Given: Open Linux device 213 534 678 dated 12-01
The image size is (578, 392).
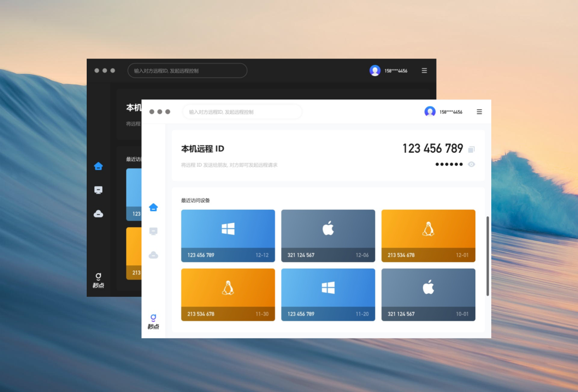Looking at the screenshot, I should (x=428, y=236).
